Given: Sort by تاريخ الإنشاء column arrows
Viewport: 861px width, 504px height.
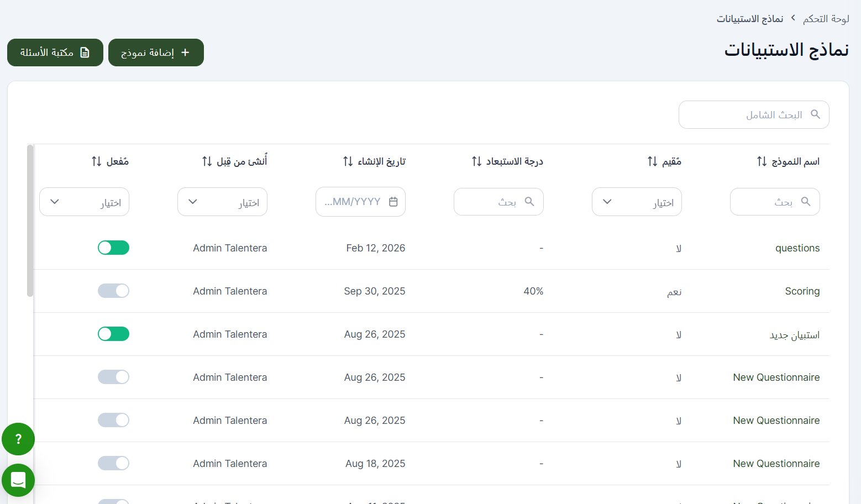Looking at the screenshot, I should click(348, 161).
